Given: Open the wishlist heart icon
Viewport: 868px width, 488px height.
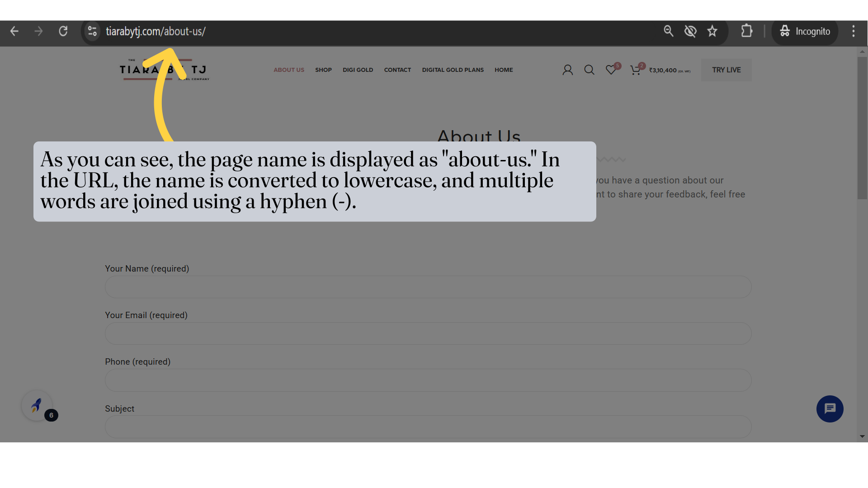Looking at the screenshot, I should pyautogui.click(x=611, y=70).
